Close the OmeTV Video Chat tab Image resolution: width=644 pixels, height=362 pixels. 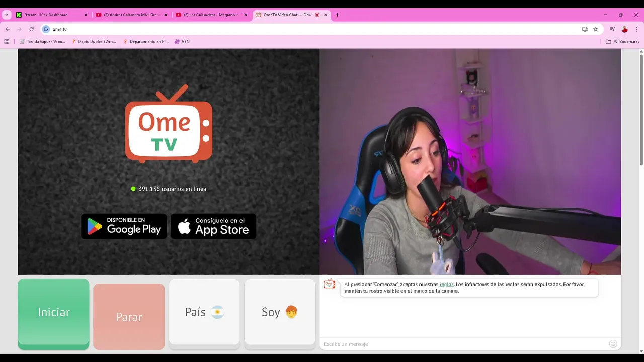tap(325, 15)
